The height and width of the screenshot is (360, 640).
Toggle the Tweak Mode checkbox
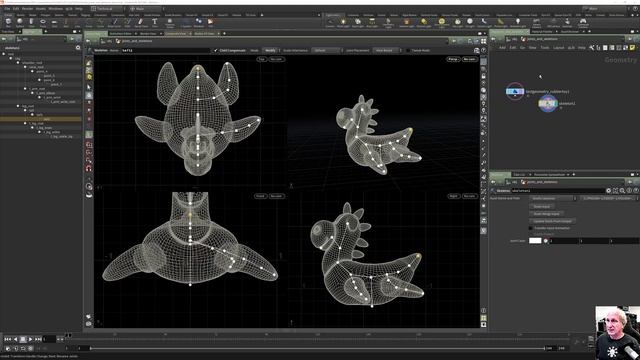pyautogui.click(x=408, y=50)
